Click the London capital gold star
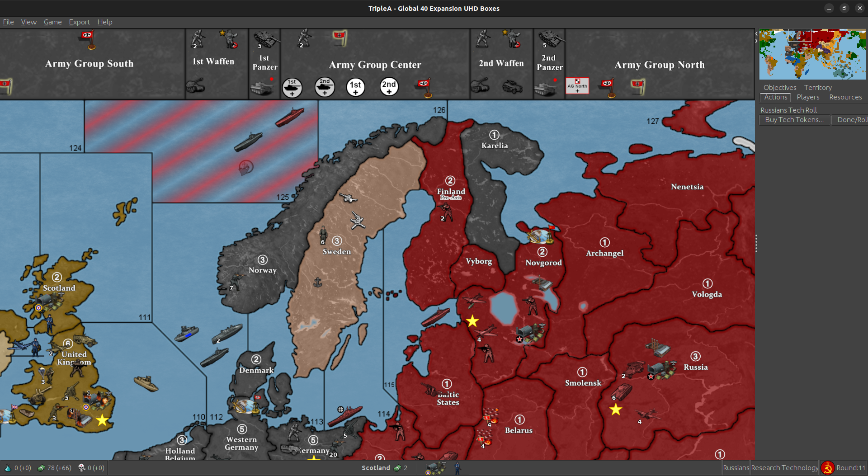This screenshot has height=476, width=868. click(102, 420)
